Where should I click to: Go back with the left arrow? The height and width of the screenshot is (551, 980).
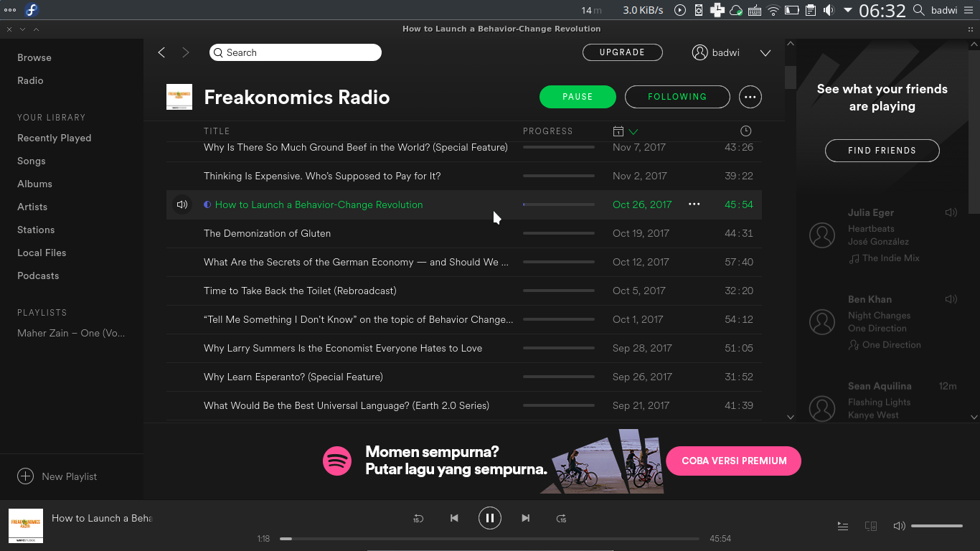[x=161, y=52]
